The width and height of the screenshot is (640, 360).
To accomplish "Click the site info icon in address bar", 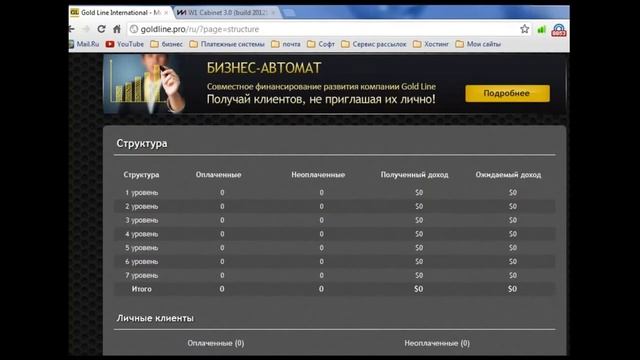I will click(x=133, y=29).
